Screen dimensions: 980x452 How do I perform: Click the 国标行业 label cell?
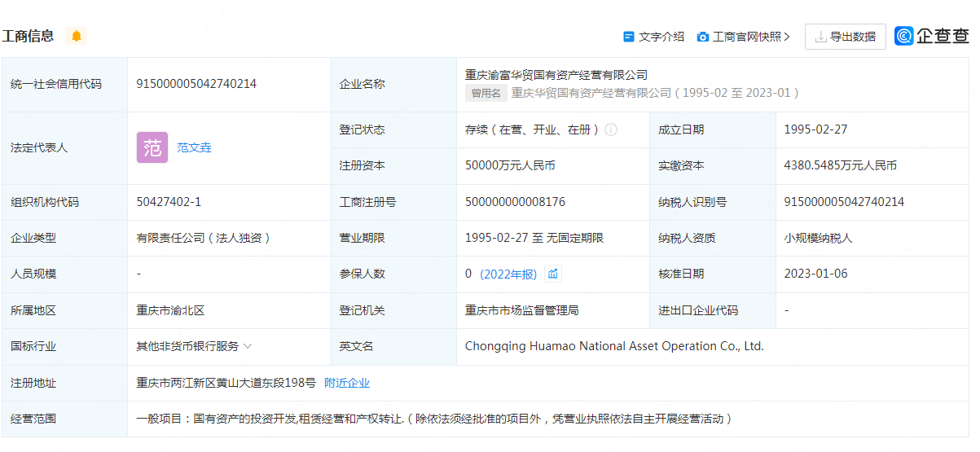click(64, 346)
